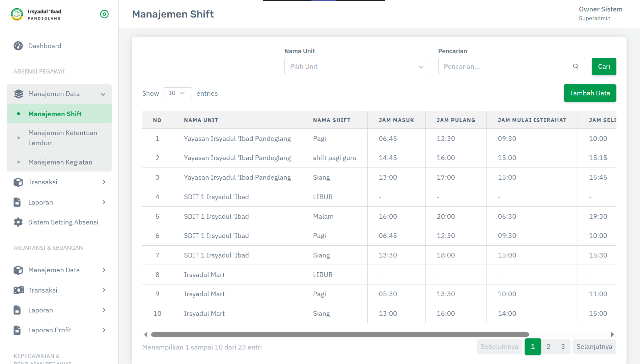The width and height of the screenshot is (640, 364).
Task: Click the horizontal table scrollbar thumb
Action: (340, 335)
